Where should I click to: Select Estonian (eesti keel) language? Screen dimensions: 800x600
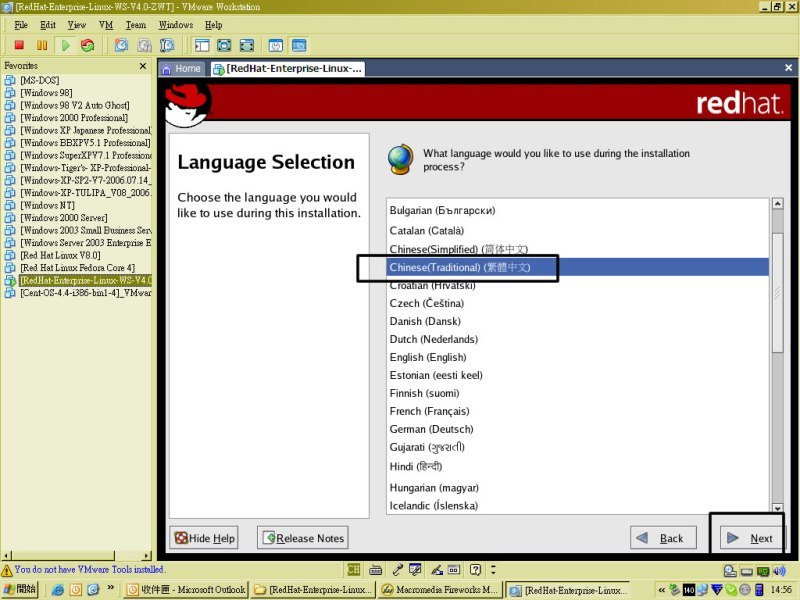[x=577, y=375]
